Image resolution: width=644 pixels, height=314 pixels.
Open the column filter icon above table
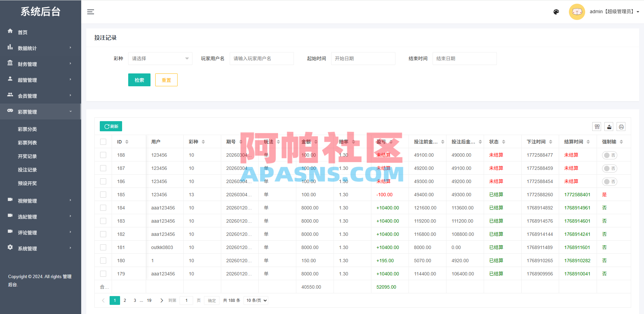tap(597, 127)
